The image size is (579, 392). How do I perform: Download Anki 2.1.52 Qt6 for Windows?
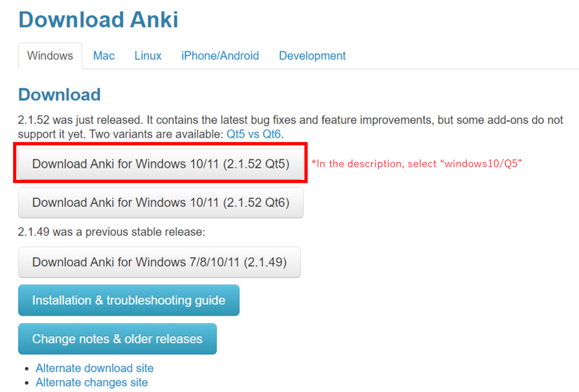coord(161,203)
